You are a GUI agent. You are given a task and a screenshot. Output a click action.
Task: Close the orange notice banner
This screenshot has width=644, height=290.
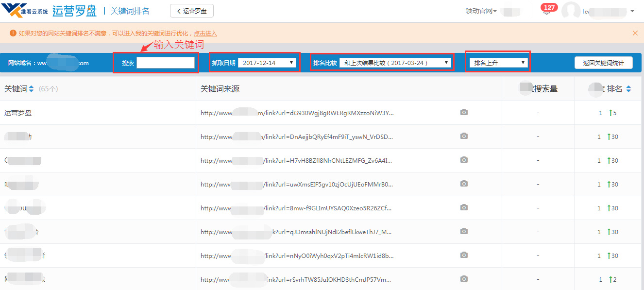coord(635,33)
